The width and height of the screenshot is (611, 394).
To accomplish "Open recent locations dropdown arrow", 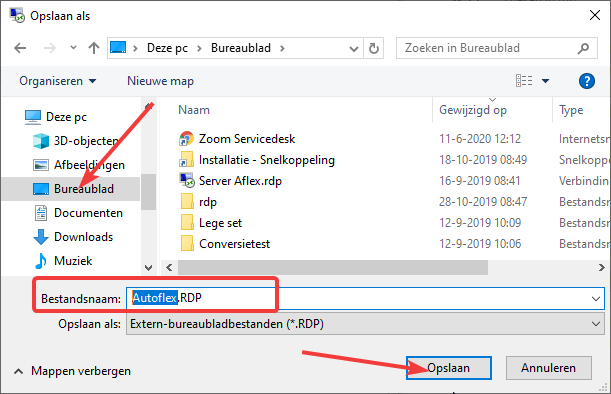I will point(73,48).
